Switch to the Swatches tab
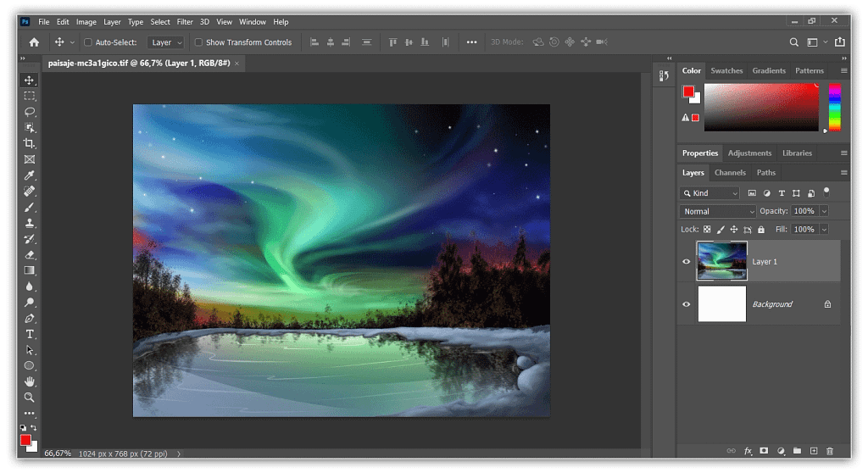 [726, 71]
